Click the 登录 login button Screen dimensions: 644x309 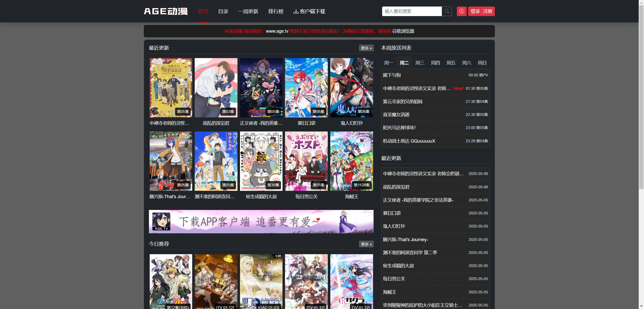(x=475, y=11)
